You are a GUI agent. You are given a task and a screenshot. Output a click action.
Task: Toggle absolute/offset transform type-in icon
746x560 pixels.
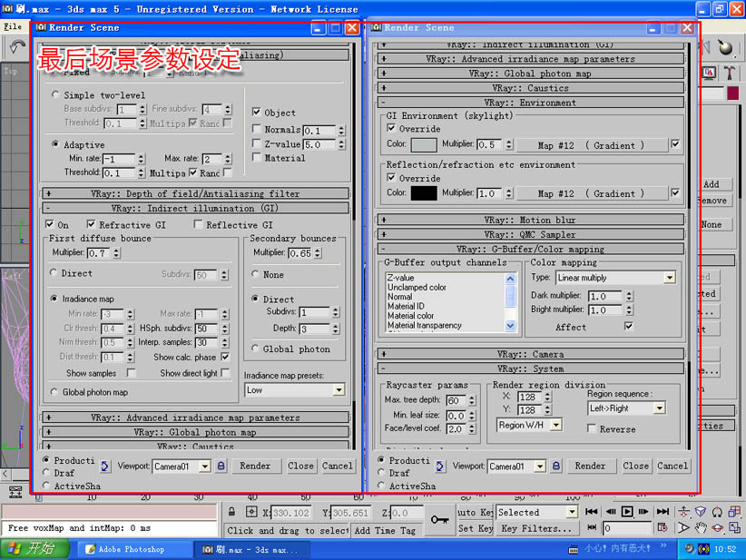pos(251,512)
